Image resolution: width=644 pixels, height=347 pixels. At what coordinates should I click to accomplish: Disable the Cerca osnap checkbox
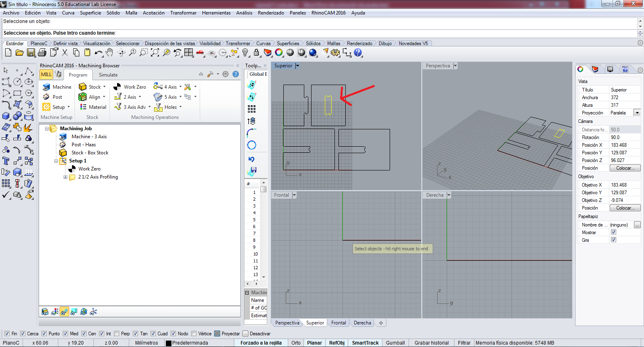coord(23,334)
